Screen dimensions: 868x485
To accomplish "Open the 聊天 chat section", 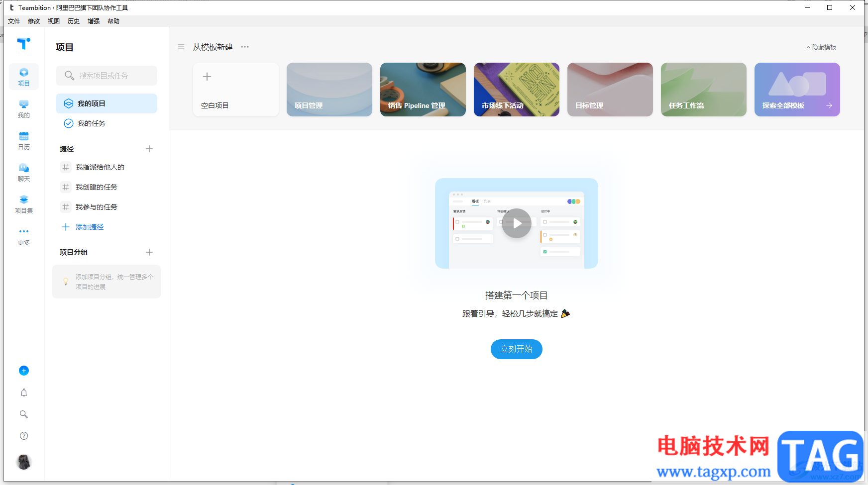I will tap(24, 173).
